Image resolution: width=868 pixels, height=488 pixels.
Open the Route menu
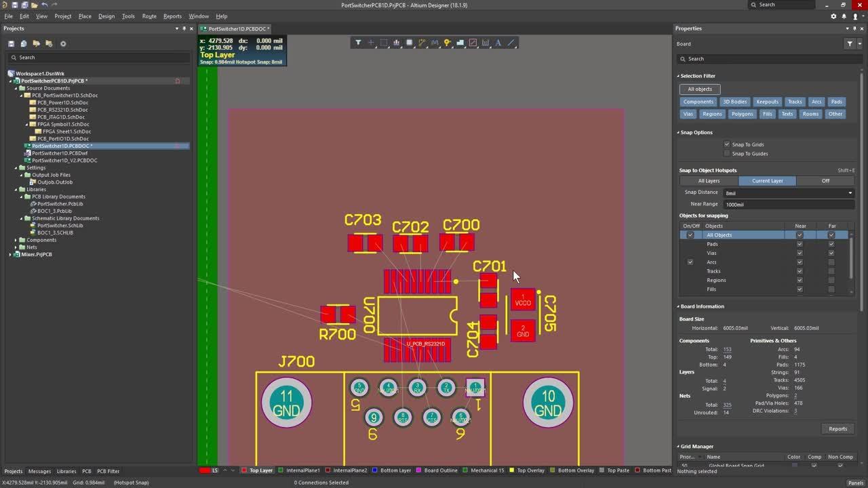tap(149, 16)
